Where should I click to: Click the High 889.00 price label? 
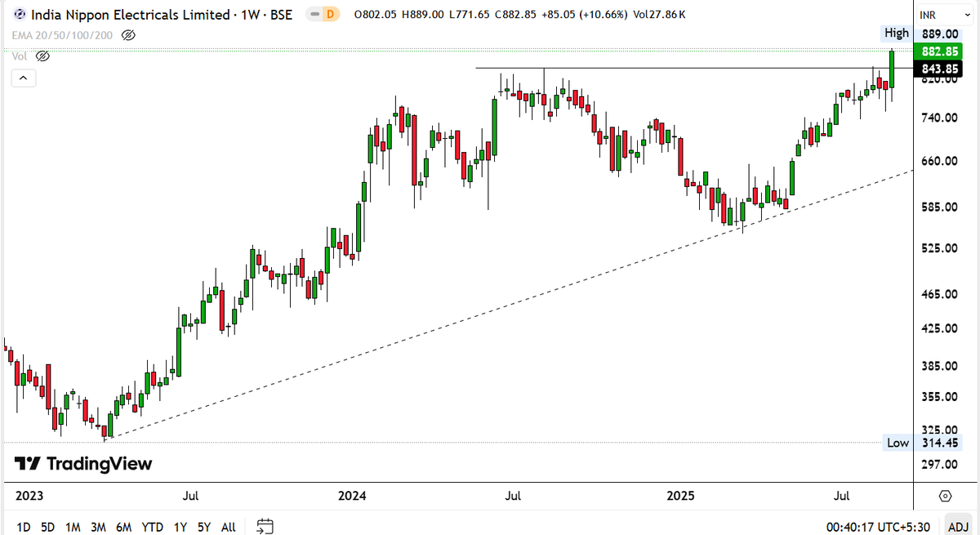922,33
